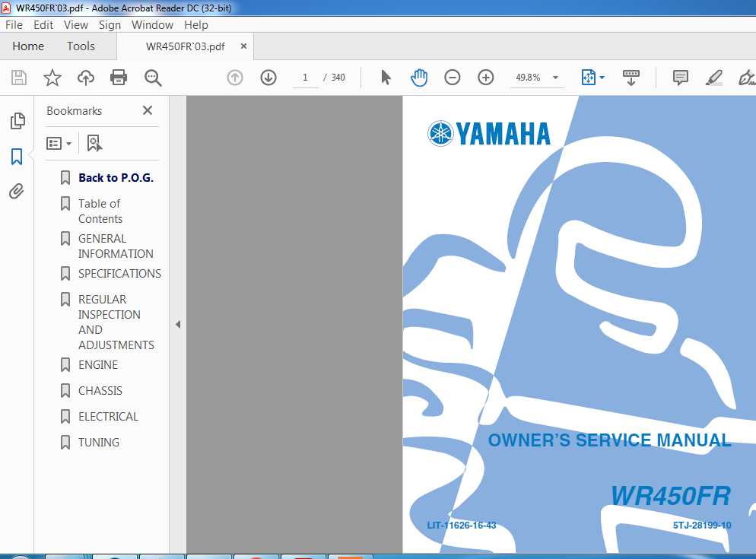Image resolution: width=756 pixels, height=559 pixels.
Task: Open the Edit menu
Action: [x=43, y=25]
